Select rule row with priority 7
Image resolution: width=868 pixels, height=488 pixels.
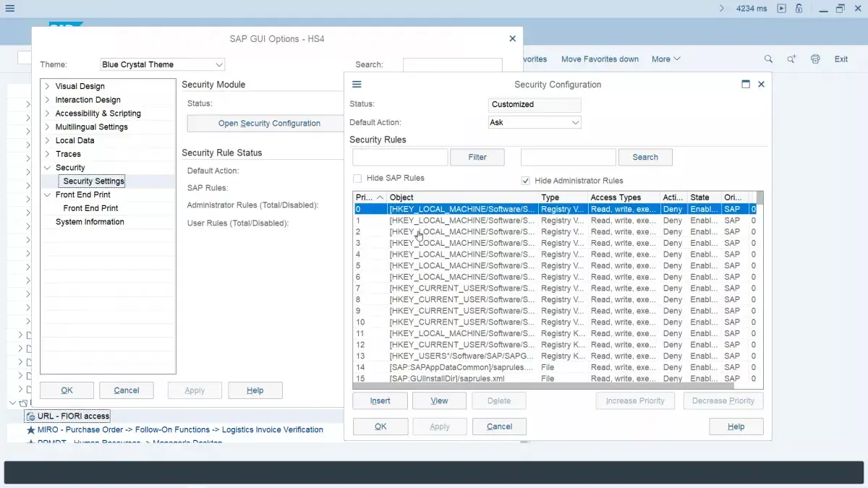click(x=554, y=288)
